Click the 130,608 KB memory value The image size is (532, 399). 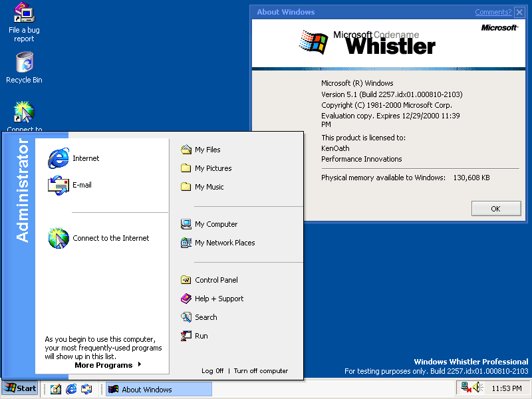[x=471, y=178]
